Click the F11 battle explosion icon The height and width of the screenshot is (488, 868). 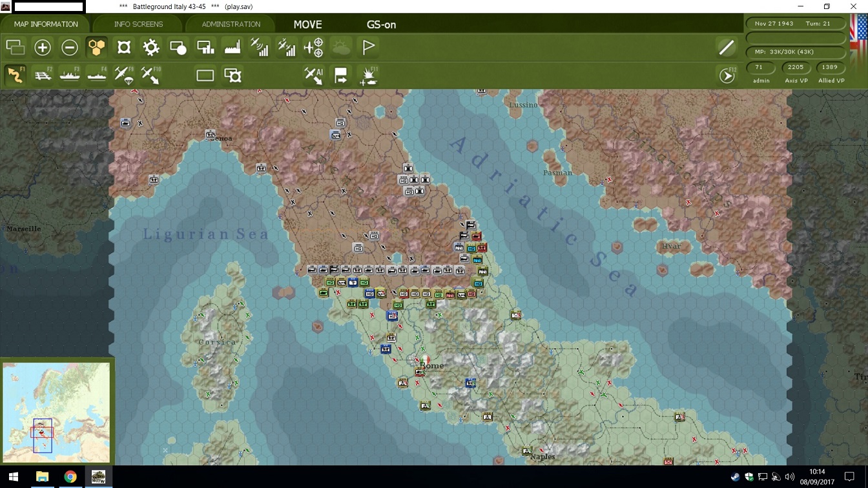click(x=369, y=76)
